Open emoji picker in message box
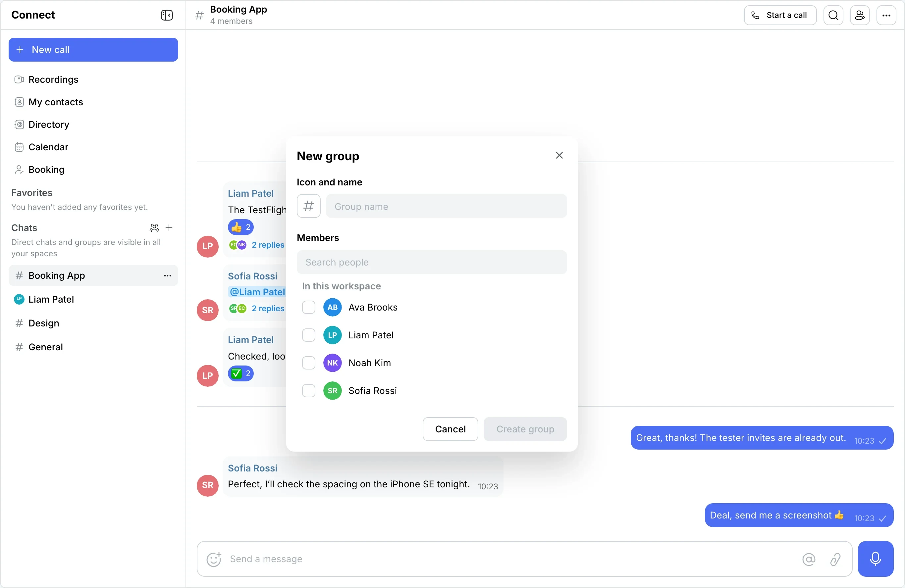The width and height of the screenshot is (905, 588). (214, 559)
